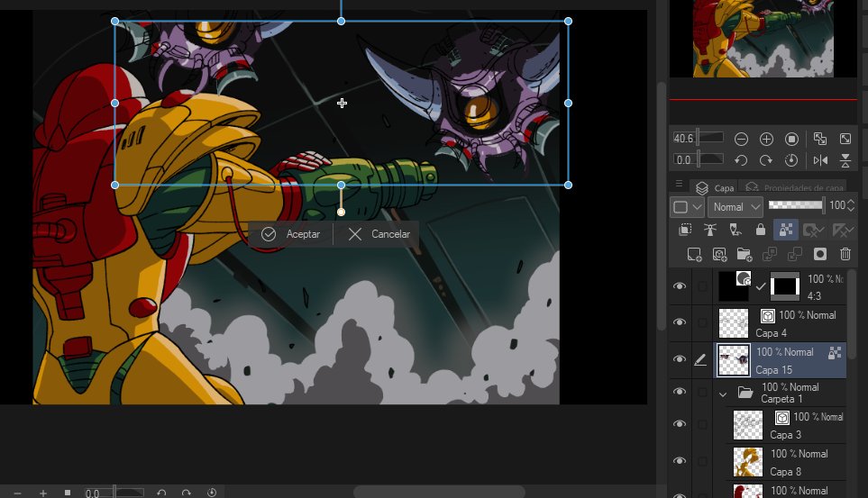Screen dimensions: 868x498
Task: Set layer as draft layer
Action: [736, 230]
